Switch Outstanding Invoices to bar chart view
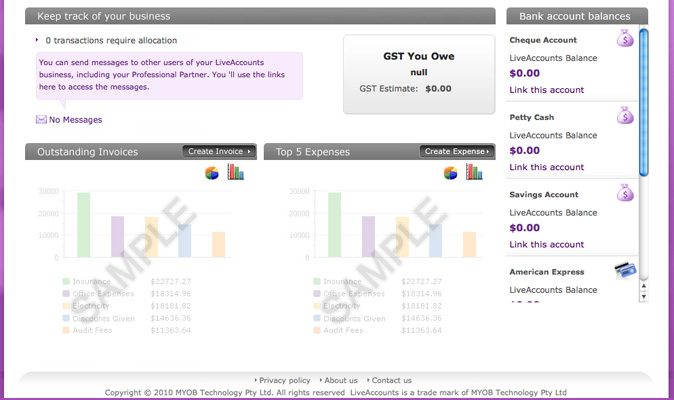The height and width of the screenshot is (400, 674). 236,172
